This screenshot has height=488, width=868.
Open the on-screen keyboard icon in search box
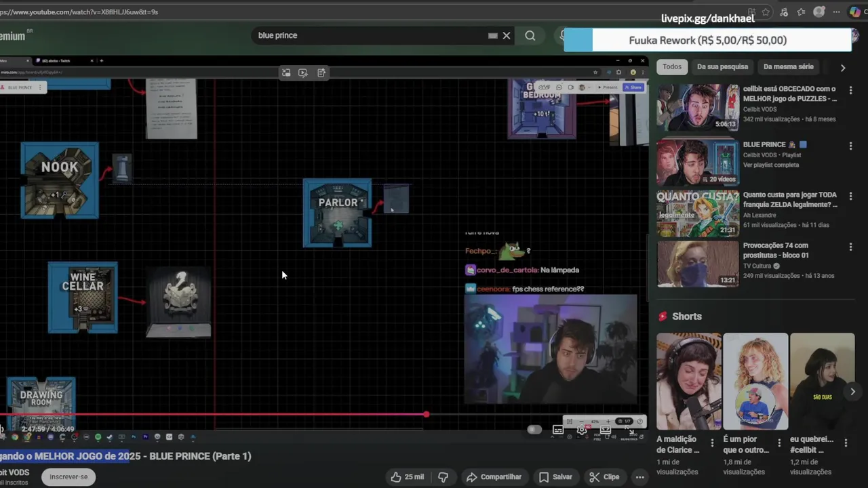493,36
